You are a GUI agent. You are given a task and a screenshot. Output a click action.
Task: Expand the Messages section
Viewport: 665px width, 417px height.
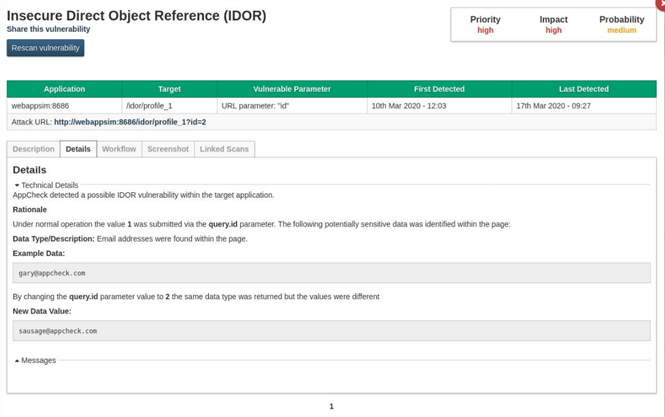(36, 360)
